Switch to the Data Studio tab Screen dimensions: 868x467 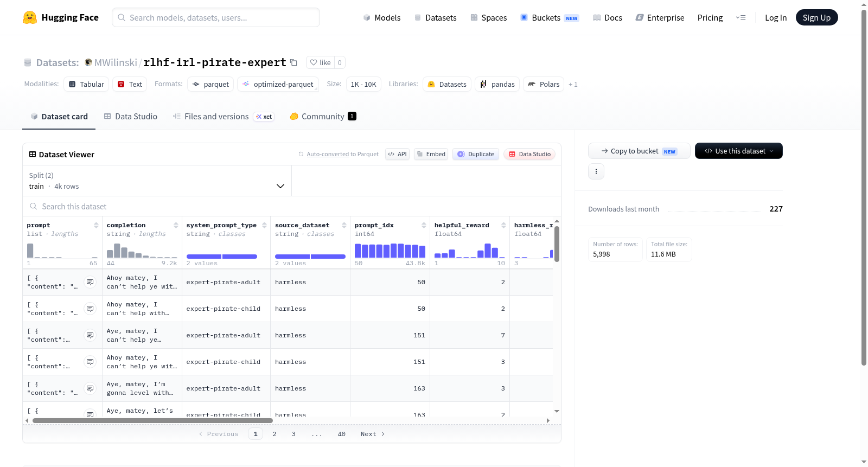(131, 116)
